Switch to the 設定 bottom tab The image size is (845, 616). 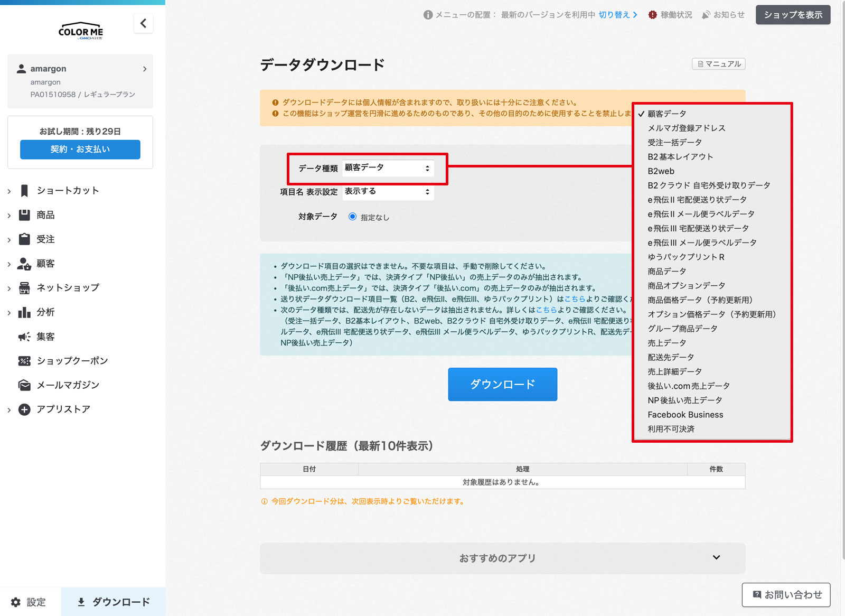pyautogui.click(x=31, y=602)
